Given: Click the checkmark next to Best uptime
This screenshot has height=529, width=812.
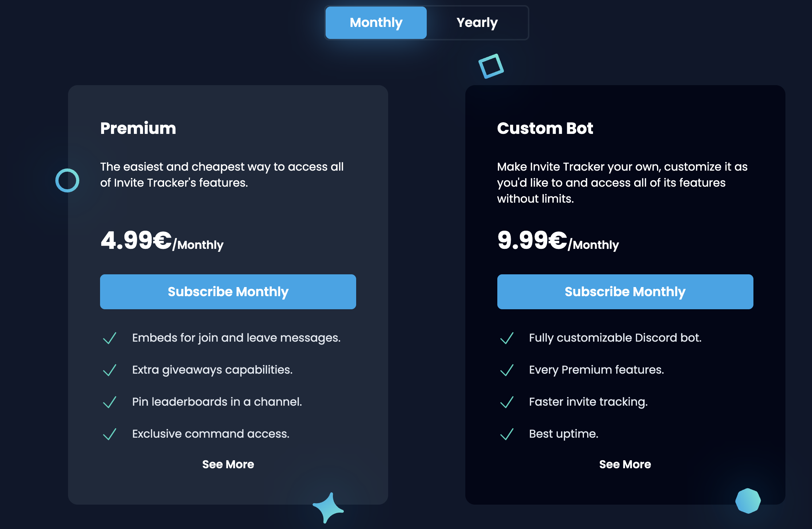Looking at the screenshot, I should [507, 434].
